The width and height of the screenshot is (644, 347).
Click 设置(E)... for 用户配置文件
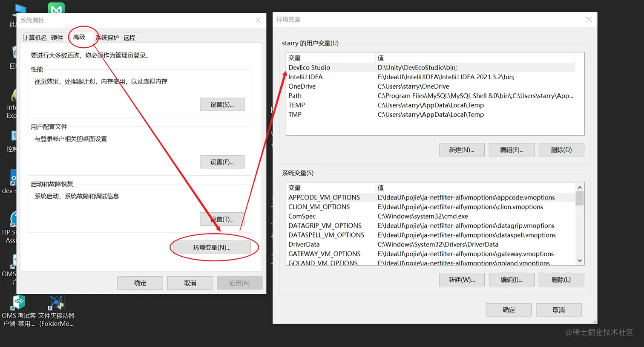tap(222, 162)
